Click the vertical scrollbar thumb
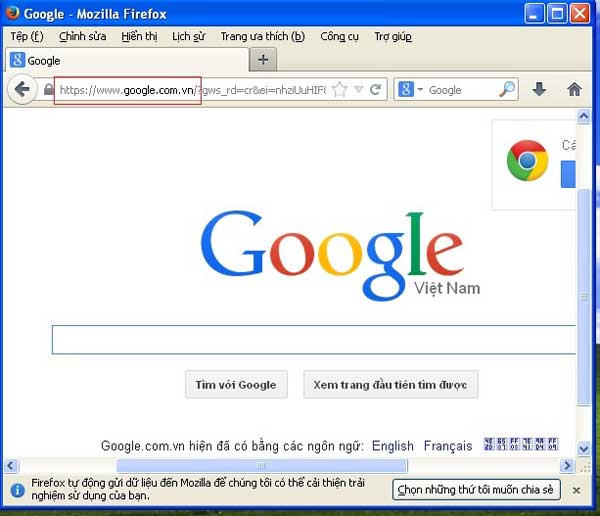 click(x=584, y=297)
